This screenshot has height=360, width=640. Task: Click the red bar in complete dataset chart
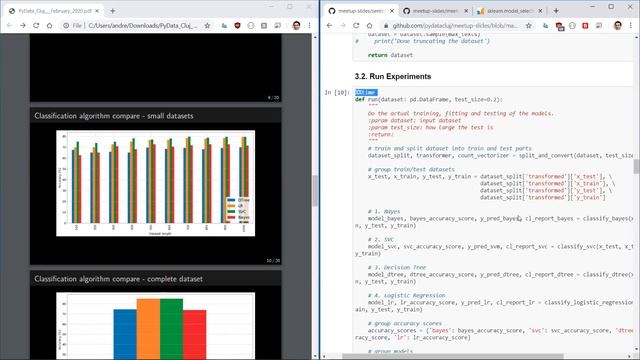point(195,334)
